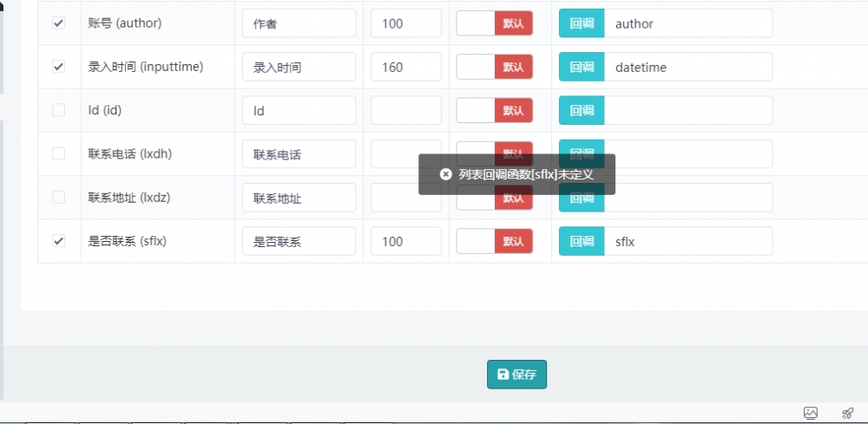
Task: Click empty width field in Id row
Action: pos(406,111)
